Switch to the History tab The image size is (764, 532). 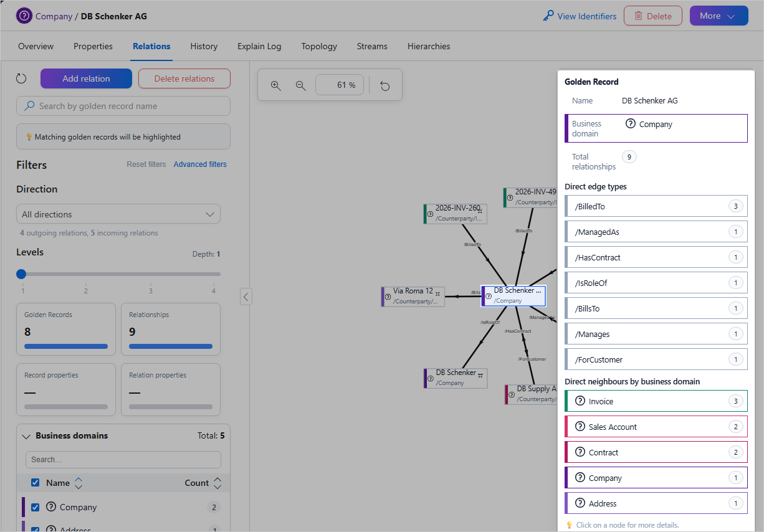pyautogui.click(x=204, y=46)
